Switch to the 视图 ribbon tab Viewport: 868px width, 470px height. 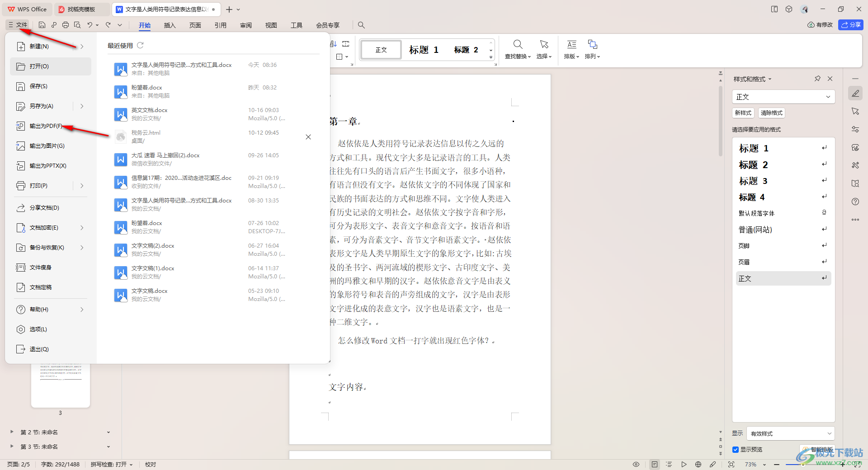271,25
